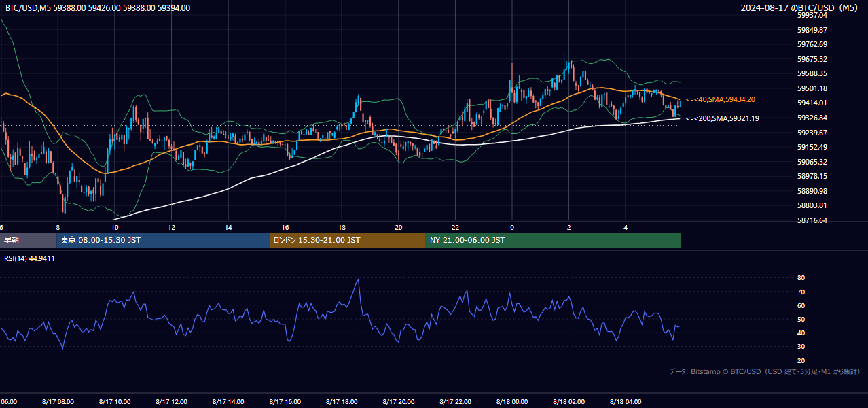868x408 pixels.
Task: Click the 8/17 08:00 date label
Action: pyautogui.click(x=58, y=401)
